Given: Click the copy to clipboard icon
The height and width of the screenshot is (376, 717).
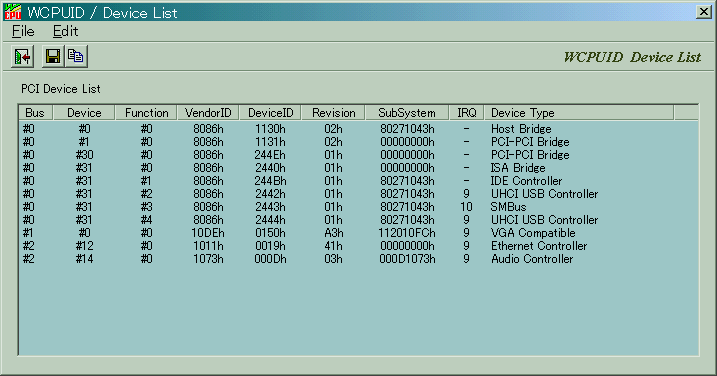Looking at the screenshot, I should (76, 57).
